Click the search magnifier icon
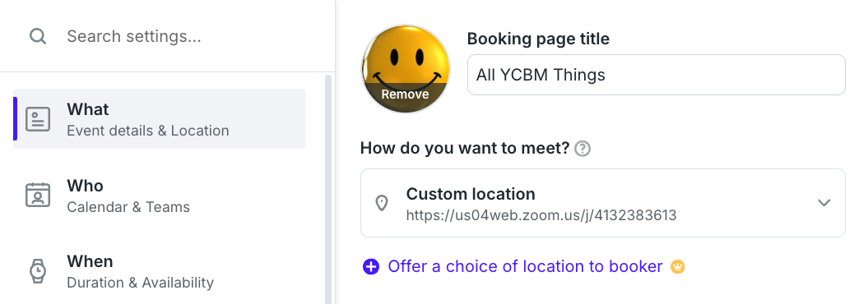 (x=38, y=36)
